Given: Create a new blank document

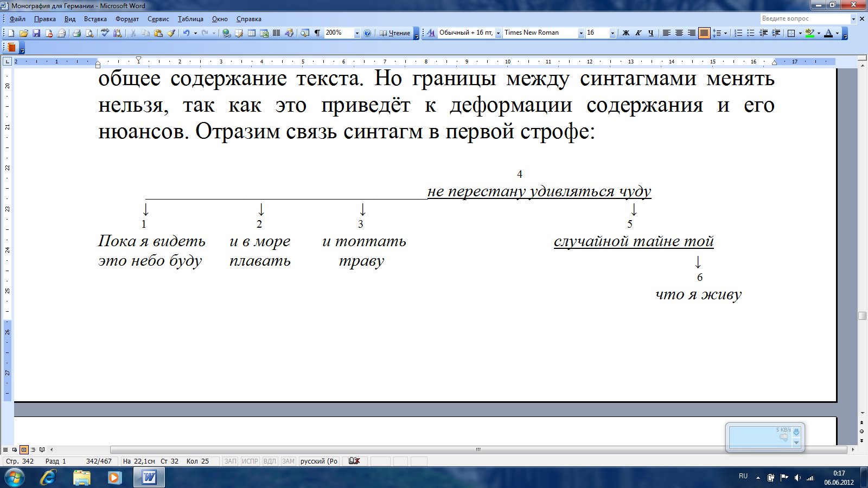Looking at the screenshot, I should click(11, 33).
